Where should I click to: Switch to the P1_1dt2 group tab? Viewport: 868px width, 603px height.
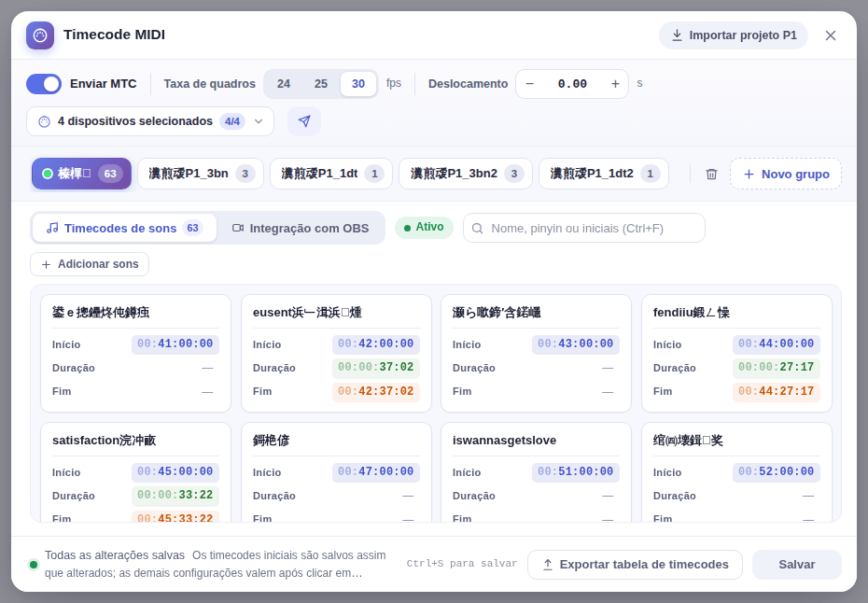(603, 174)
